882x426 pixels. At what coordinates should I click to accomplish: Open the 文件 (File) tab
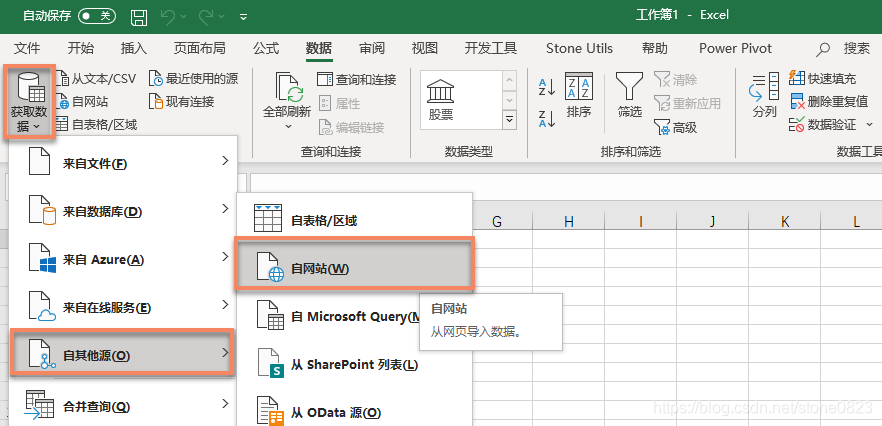pyautogui.click(x=27, y=48)
